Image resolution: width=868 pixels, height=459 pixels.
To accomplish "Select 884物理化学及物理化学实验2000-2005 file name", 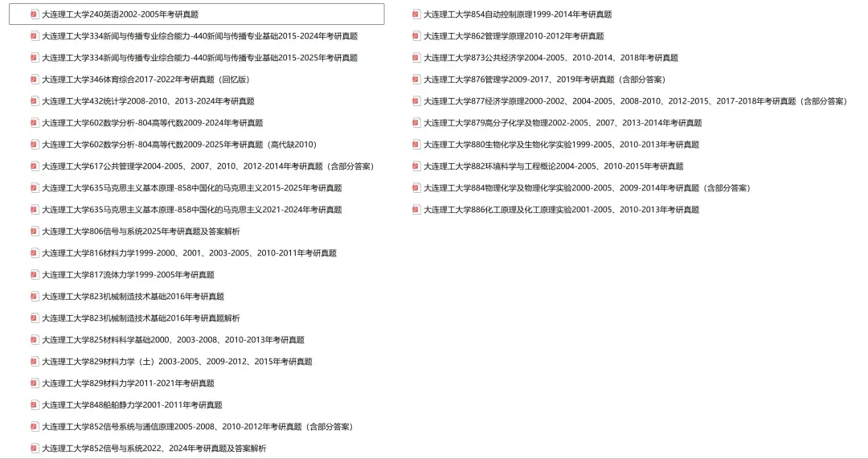I will (587, 187).
